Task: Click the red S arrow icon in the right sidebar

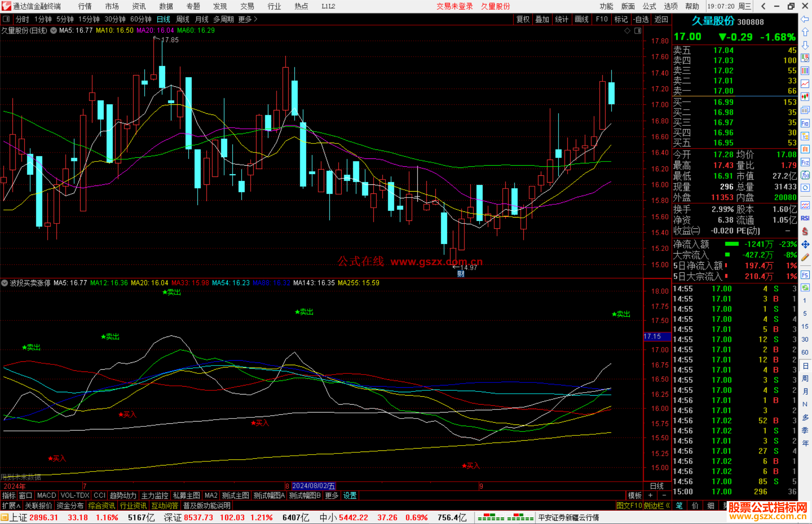Action: click(805, 231)
